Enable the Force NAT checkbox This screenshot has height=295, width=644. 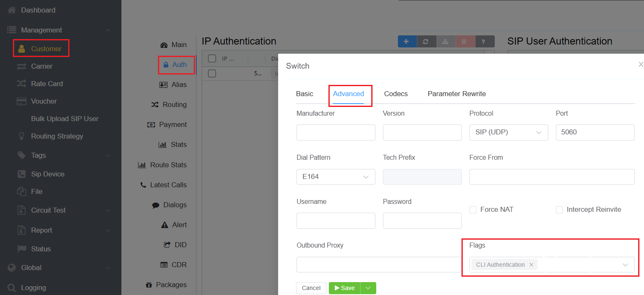(x=473, y=210)
